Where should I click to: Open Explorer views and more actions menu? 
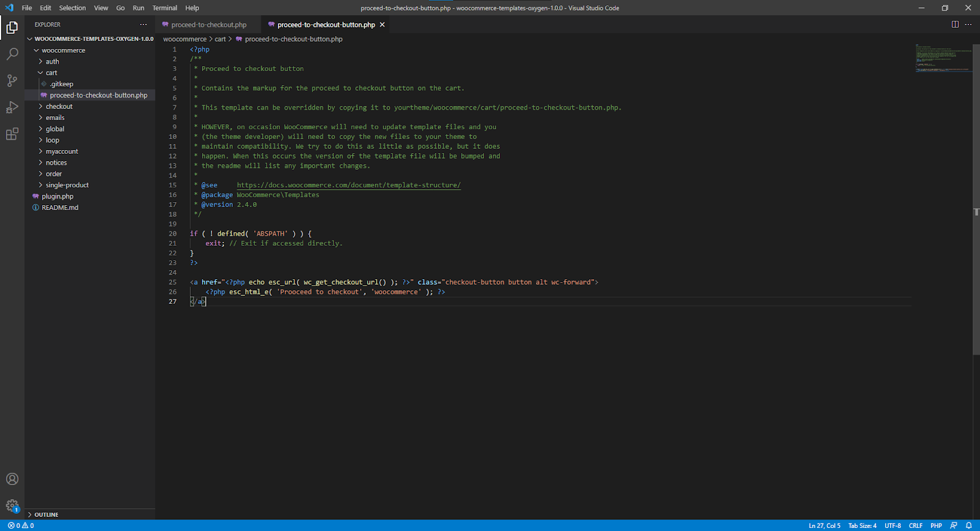pyautogui.click(x=143, y=24)
